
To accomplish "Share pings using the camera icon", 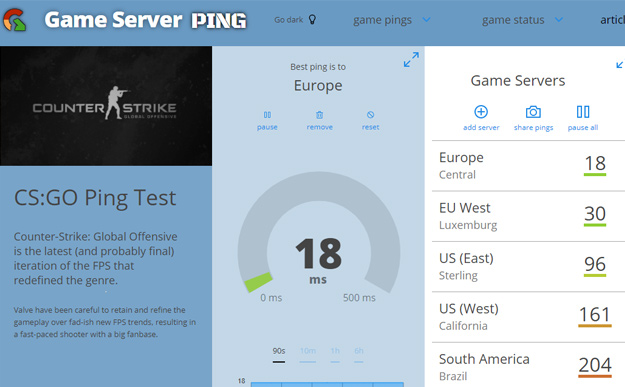I will click(533, 118).
